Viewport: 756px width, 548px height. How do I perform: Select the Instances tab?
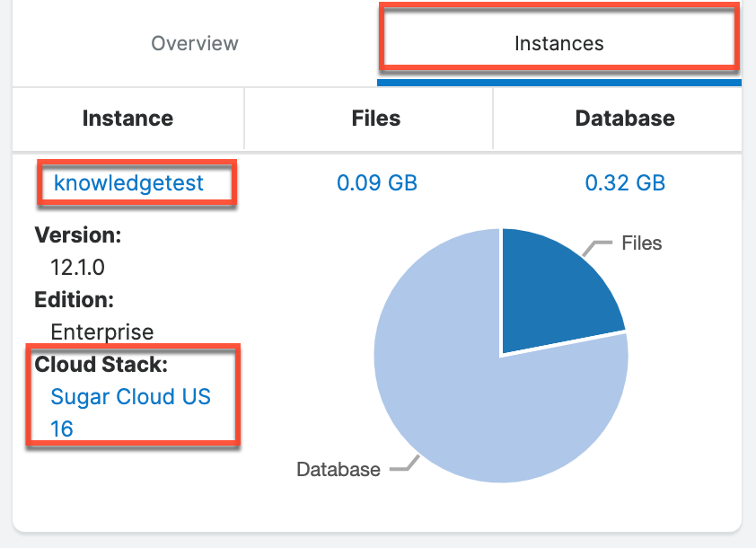pyautogui.click(x=558, y=42)
